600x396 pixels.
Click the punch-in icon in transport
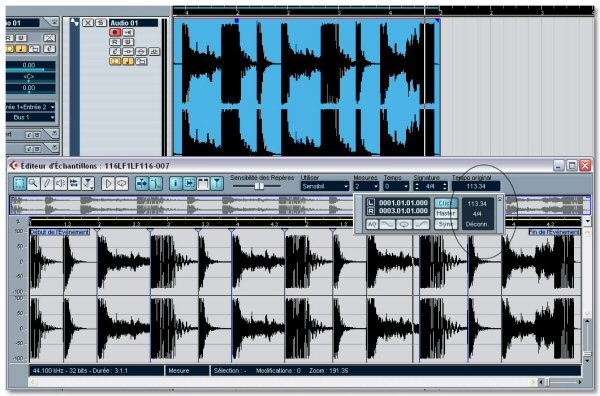[386, 225]
